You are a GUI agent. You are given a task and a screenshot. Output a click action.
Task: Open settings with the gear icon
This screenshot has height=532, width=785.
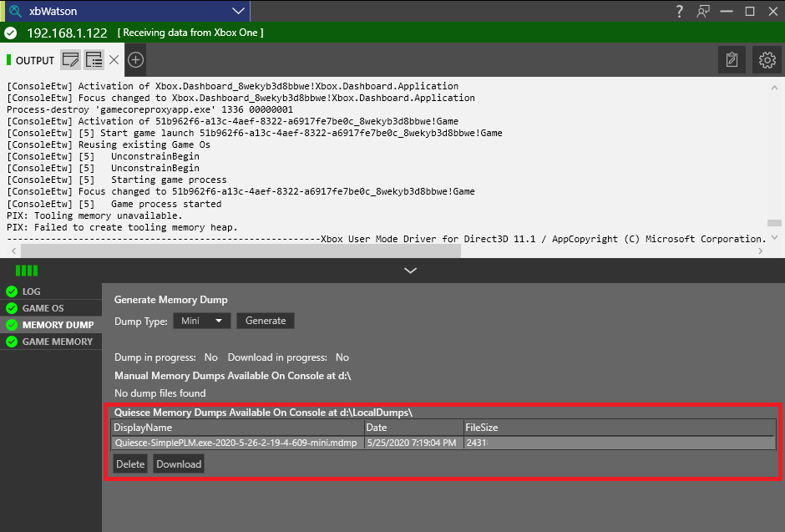[767, 60]
